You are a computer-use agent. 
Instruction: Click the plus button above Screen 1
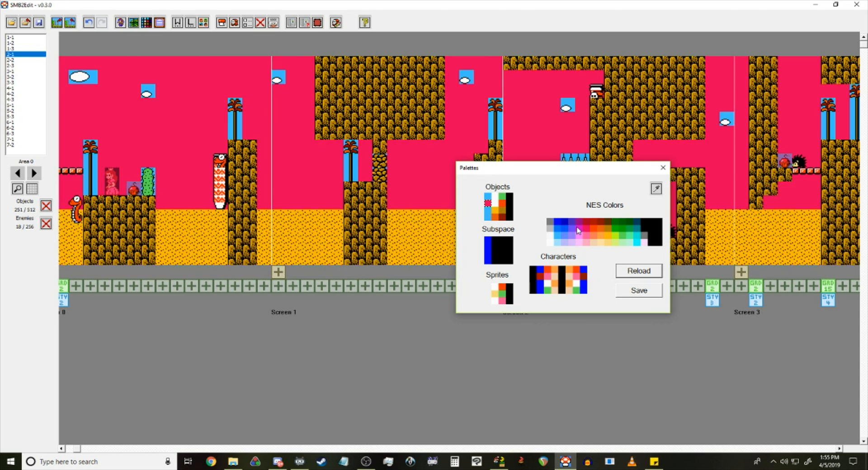pos(278,272)
